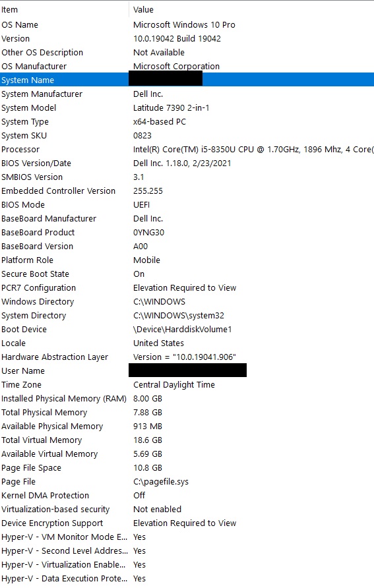The width and height of the screenshot is (374, 588).
Task: Select the System Model row
Action: [187, 107]
